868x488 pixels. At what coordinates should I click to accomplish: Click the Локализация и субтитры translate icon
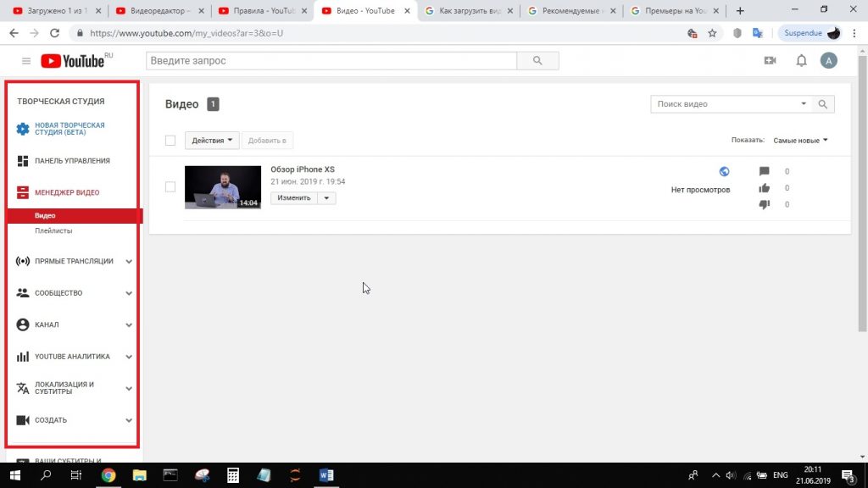click(x=23, y=388)
